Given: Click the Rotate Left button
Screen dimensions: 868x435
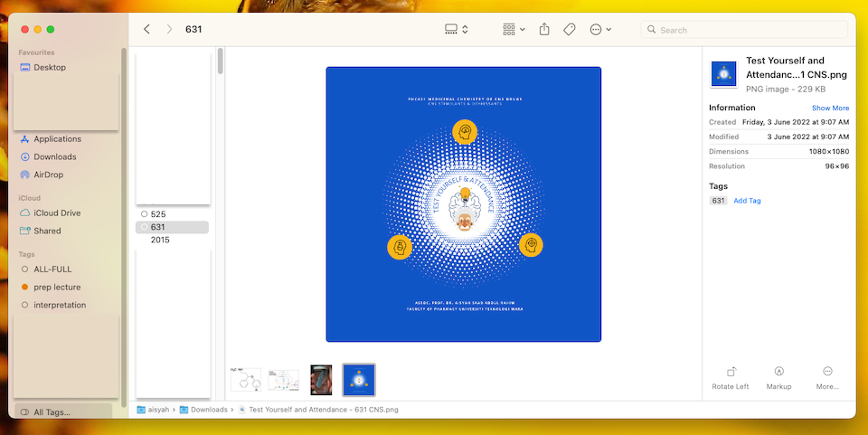Looking at the screenshot, I should [731, 378].
